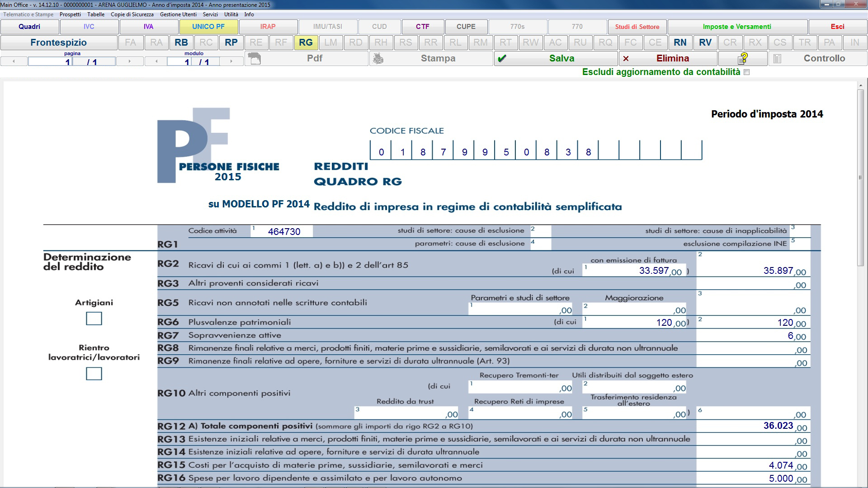Click the scrollbar up arrow

pyautogui.click(x=861, y=85)
